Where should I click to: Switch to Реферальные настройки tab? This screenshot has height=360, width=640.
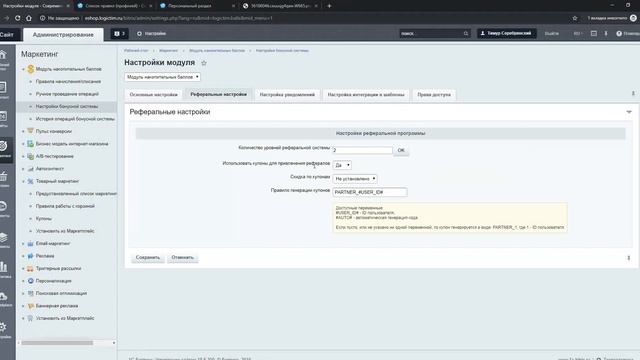point(218,94)
